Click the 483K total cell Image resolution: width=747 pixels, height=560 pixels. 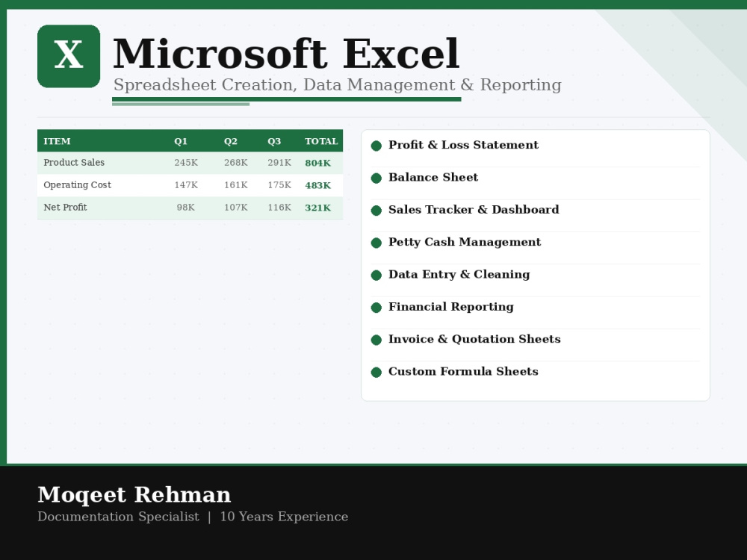[317, 185]
